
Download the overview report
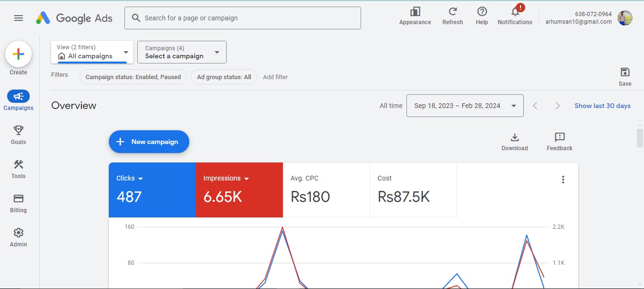[x=514, y=138]
